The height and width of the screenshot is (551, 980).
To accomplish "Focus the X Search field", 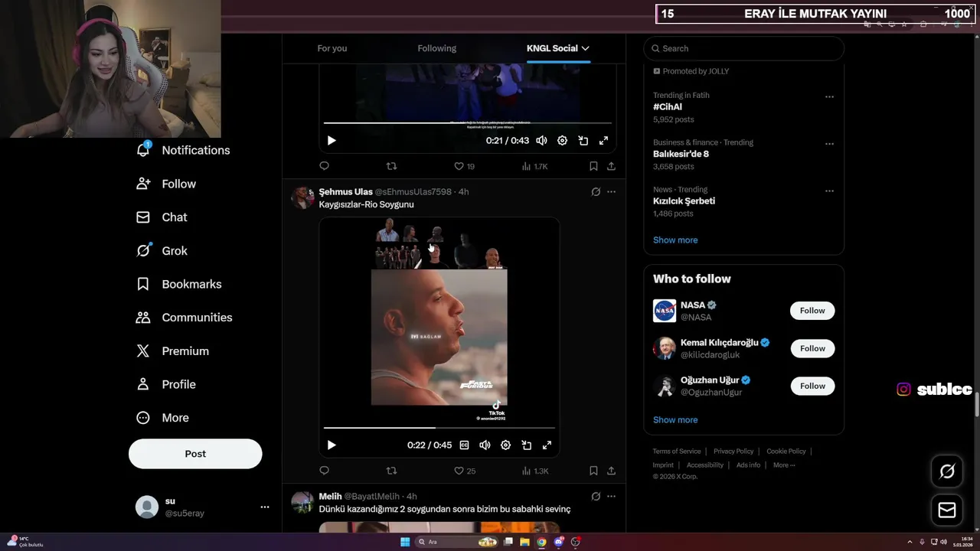I will click(743, 48).
